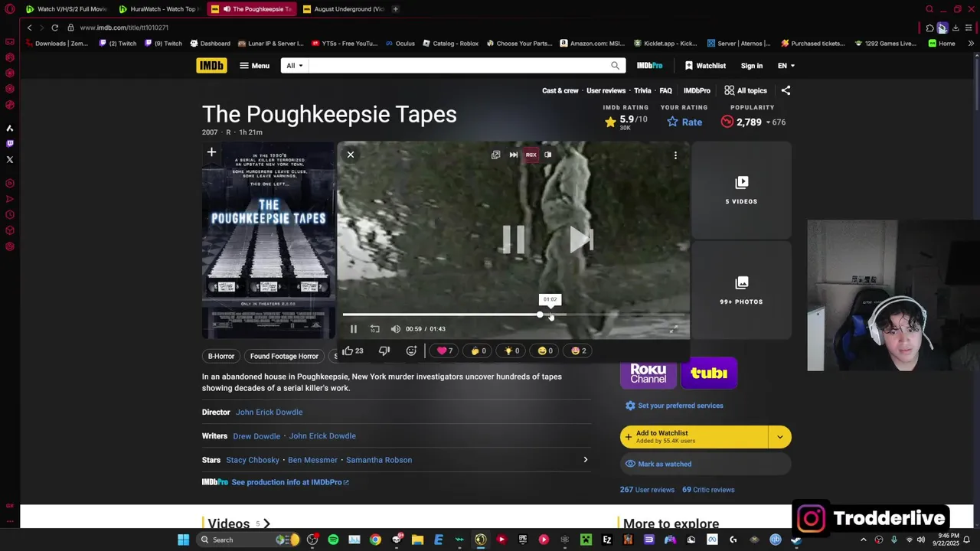
Task: Open the 267 User reviews link
Action: (x=647, y=490)
